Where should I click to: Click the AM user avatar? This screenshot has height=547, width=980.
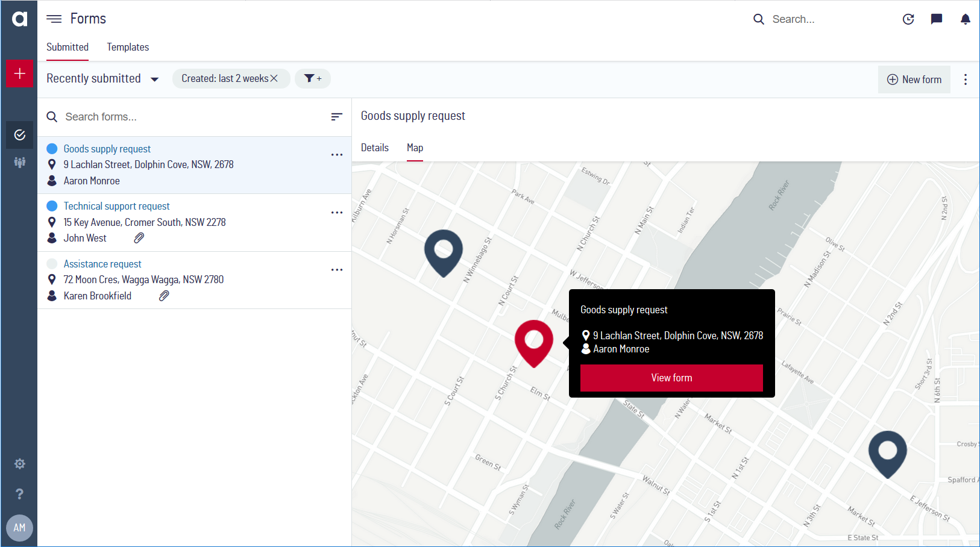pos(19,528)
